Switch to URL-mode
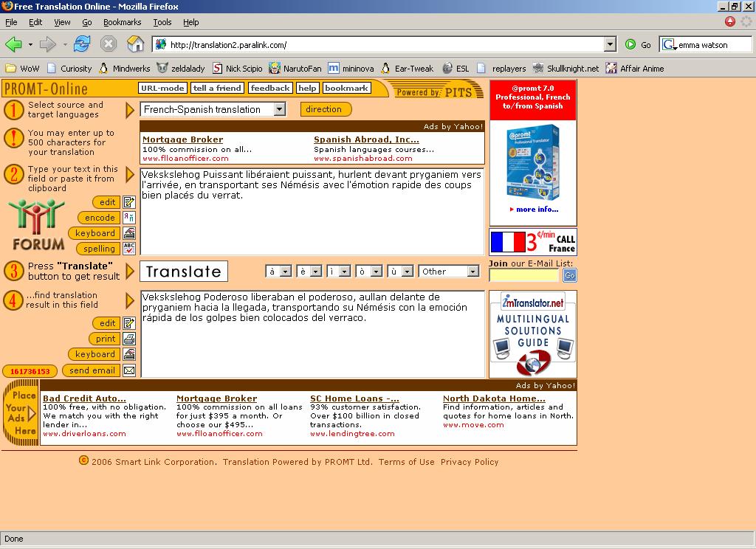The image size is (756, 549). coord(162,88)
